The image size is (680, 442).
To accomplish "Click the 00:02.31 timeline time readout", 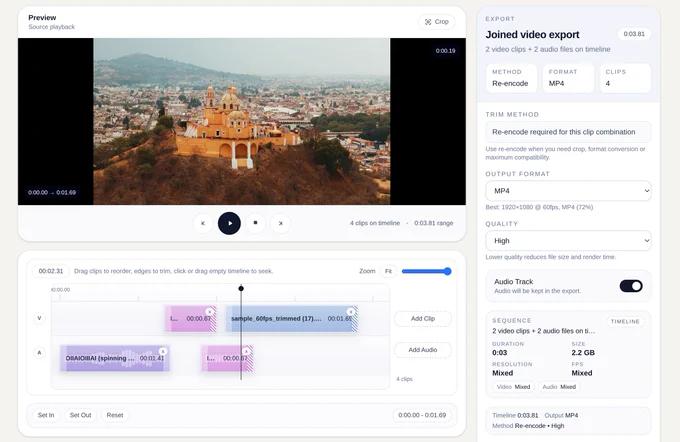I will coord(51,271).
